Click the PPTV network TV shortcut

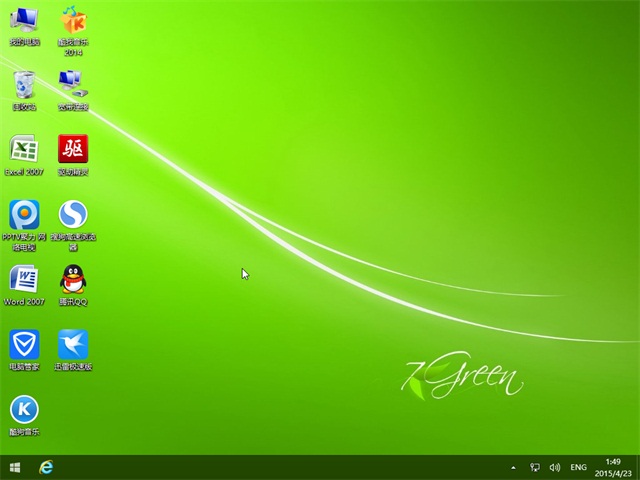(x=24, y=214)
